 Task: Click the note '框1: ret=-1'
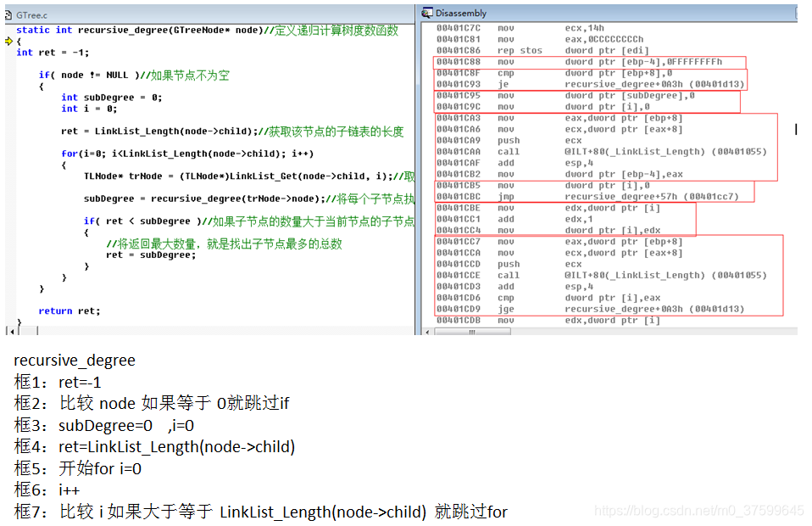[58, 383]
